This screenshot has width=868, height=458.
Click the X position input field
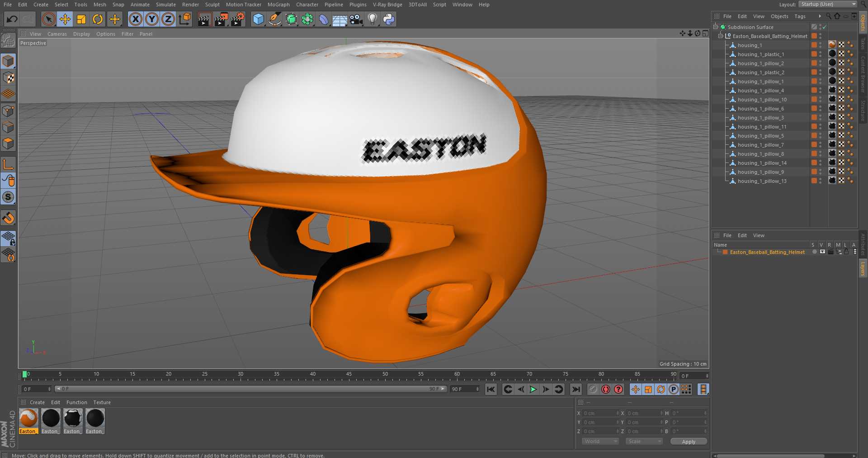[600, 413]
